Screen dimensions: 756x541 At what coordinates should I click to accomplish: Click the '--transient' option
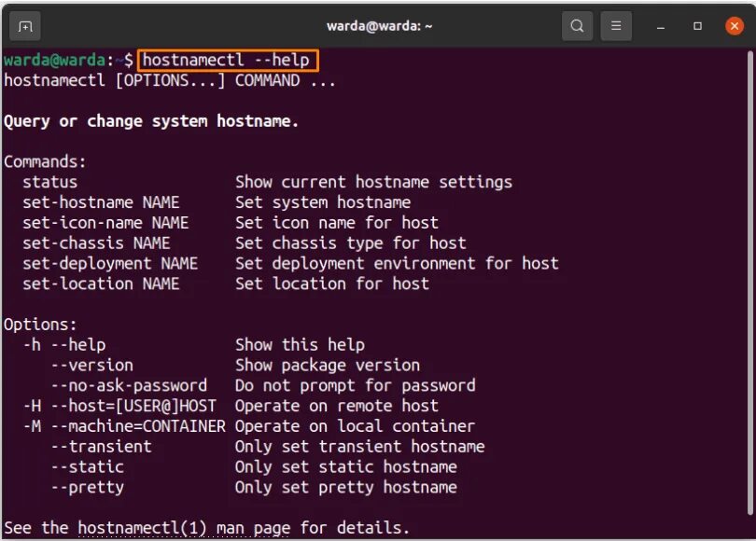click(x=101, y=447)
